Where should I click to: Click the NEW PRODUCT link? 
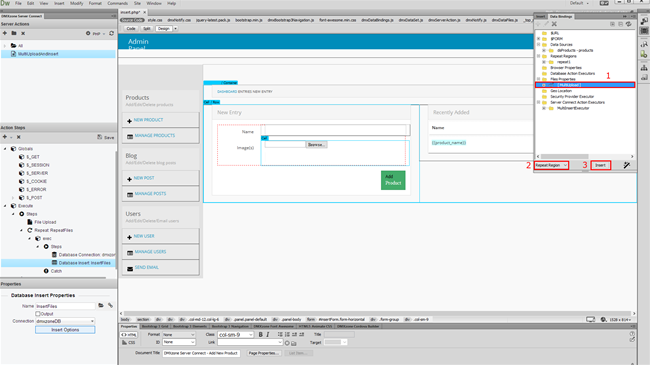[148, 120]
